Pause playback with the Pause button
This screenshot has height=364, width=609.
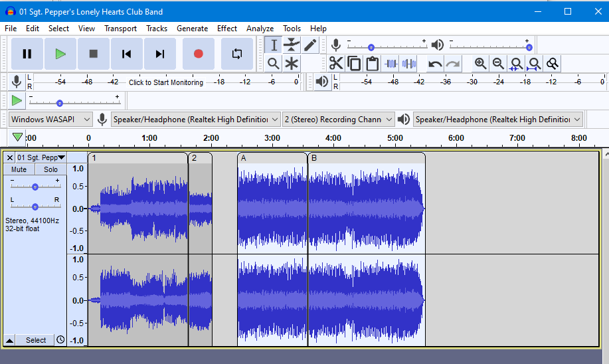pyautogui.click(x=27, y=54)
